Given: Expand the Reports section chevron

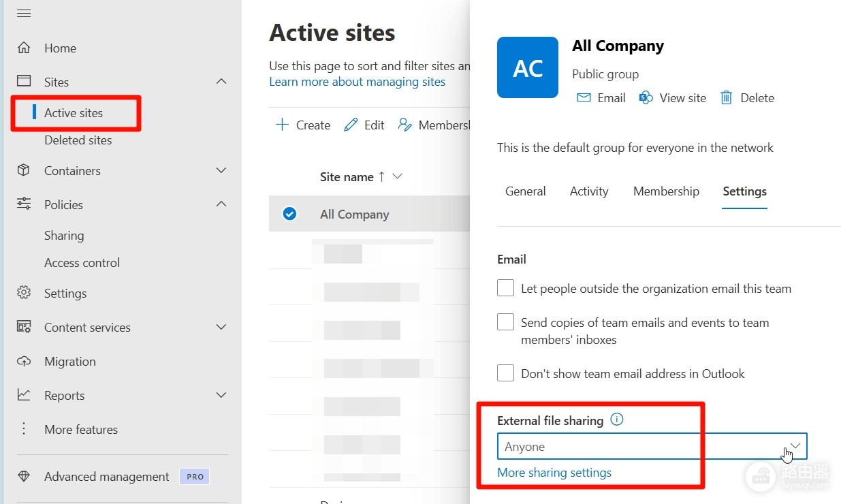Looking at the screenshot, I should coord(221,395).
